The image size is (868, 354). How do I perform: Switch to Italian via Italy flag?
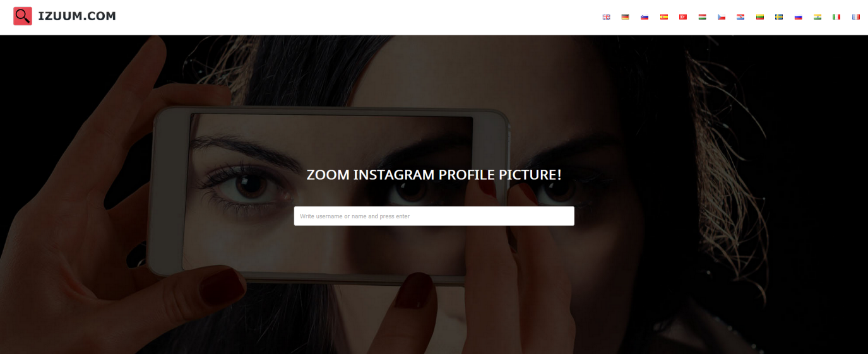point(836,17)
